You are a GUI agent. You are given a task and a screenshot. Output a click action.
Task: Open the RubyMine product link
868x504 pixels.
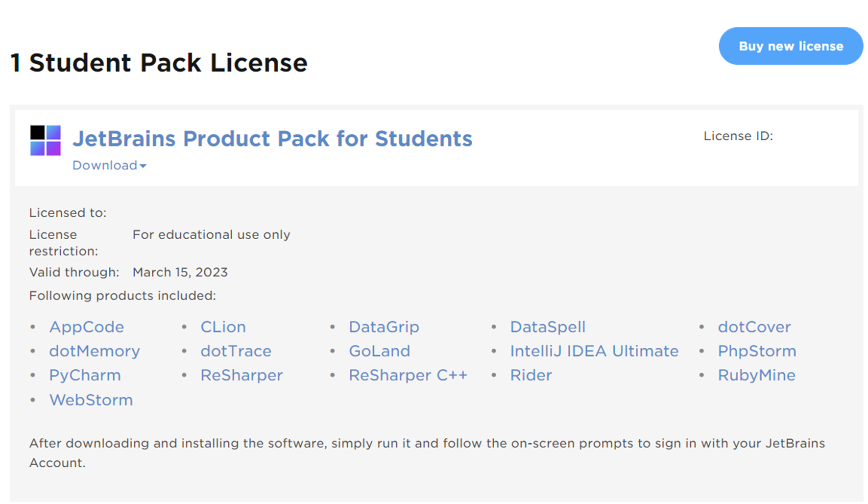756,376
